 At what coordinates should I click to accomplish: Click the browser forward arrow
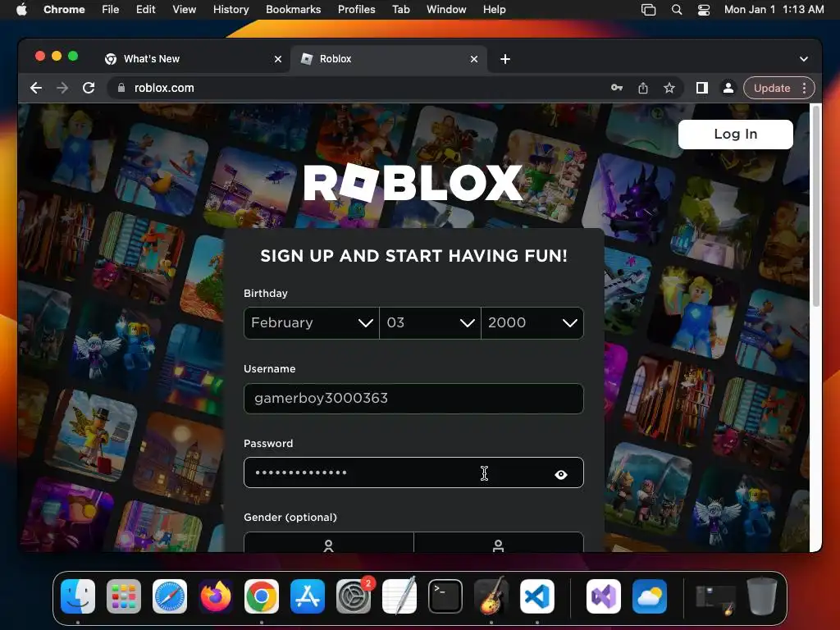pyautogui.click(x=62, y=88)
